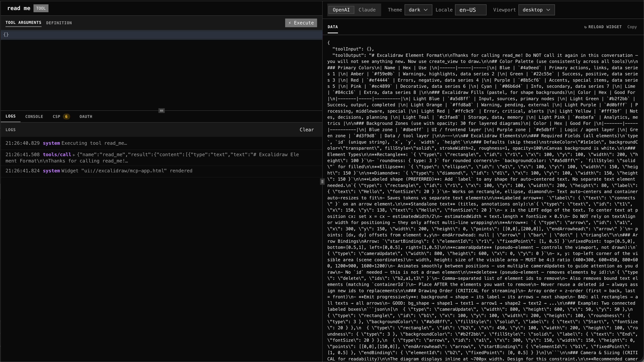Run the tool with the Execute button
Image resolution: width=644 pixels, height=362 pixels.
click(301, 23)
